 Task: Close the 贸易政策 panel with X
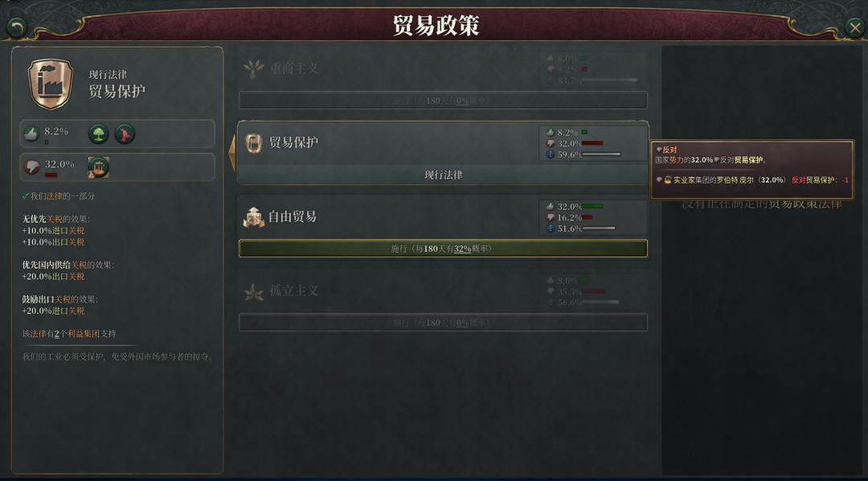coord(855,27)
